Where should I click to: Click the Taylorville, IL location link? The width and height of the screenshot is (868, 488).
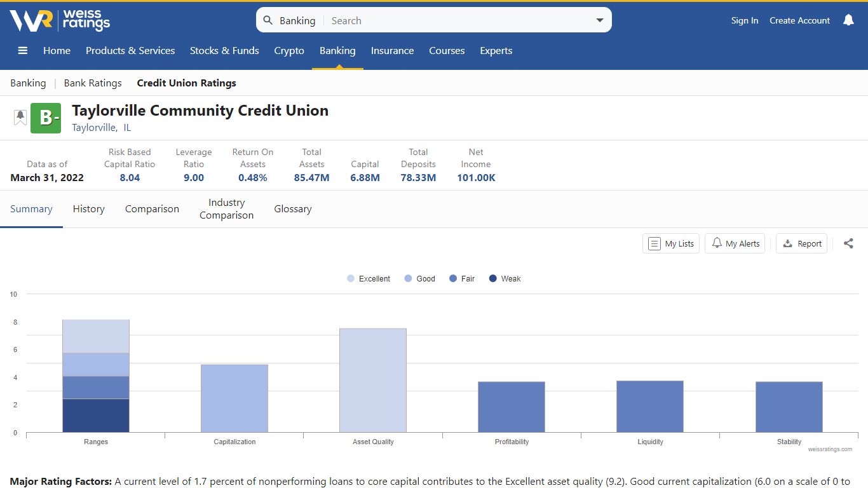(101, 128)
